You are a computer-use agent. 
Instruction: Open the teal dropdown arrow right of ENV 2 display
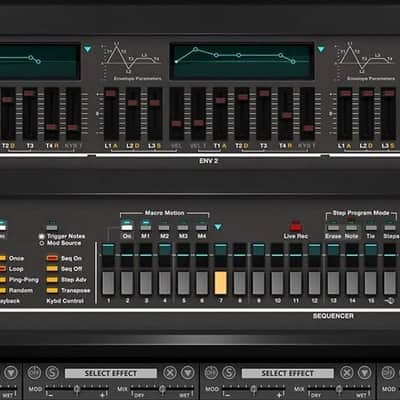321,50
